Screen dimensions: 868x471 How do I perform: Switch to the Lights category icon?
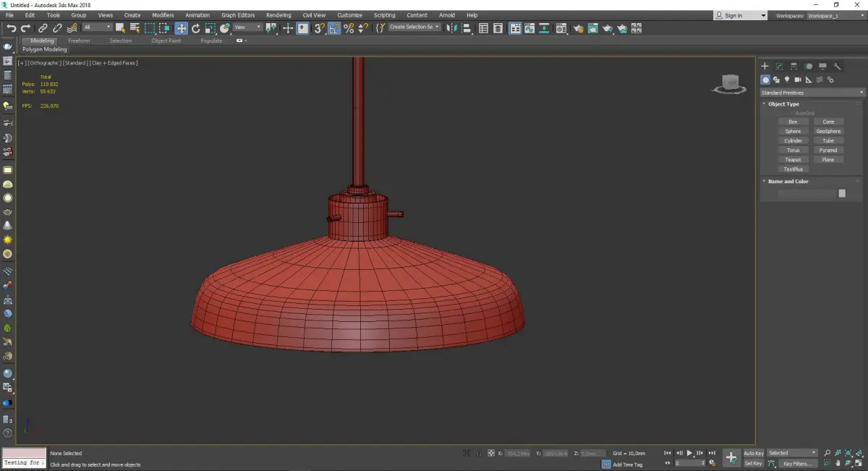(x=786, y=80)
